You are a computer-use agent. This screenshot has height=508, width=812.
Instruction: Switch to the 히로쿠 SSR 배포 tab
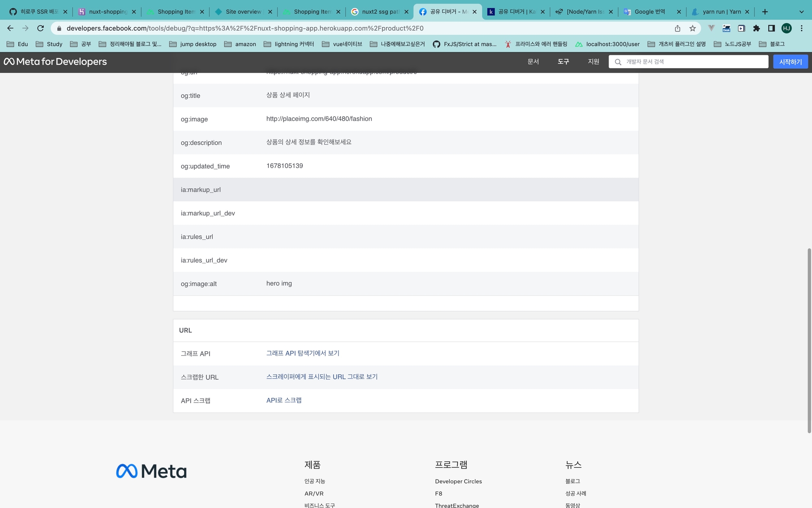tap(39, 12)
